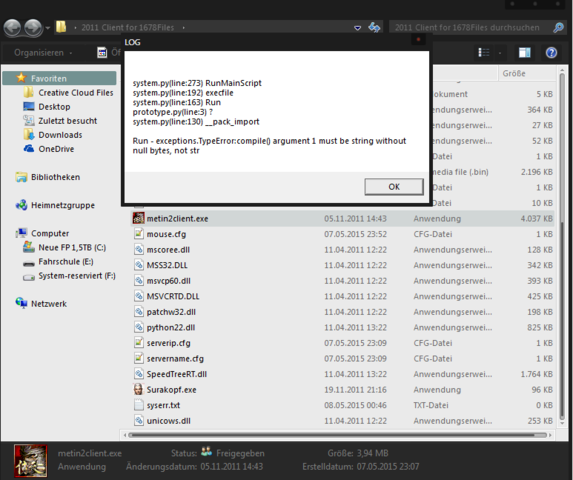Click 2011 Client for 1678Files breadcrumb
This screenshot has height=480, width=573.
128,27
